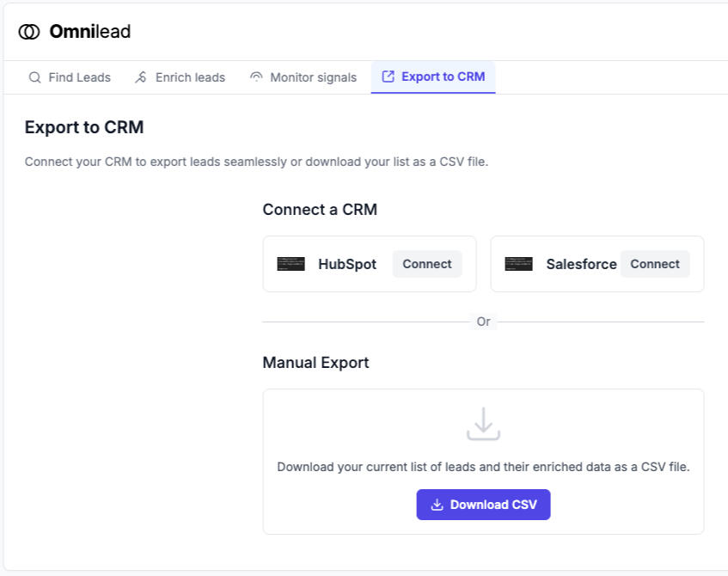Click the CSV download description text
Image resolution: width=728 pixels, height=576 pixels.
[x=483, y=467]
